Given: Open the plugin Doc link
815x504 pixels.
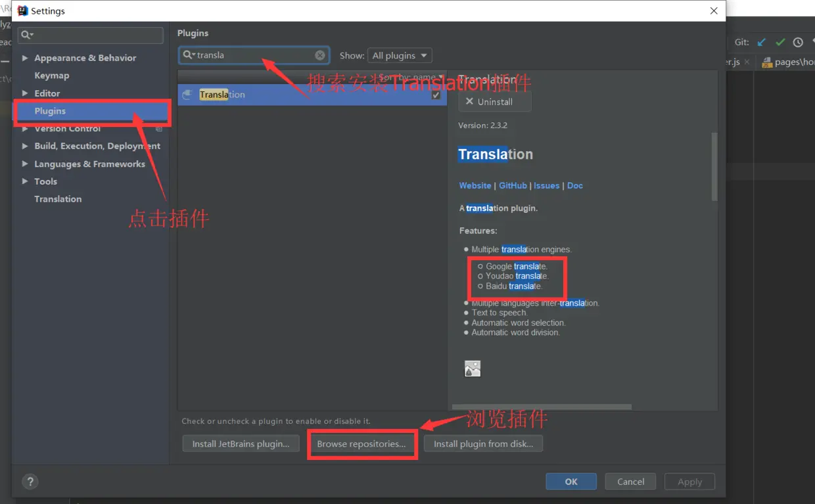Looking at the screenshot, I should tap(575, 185).
